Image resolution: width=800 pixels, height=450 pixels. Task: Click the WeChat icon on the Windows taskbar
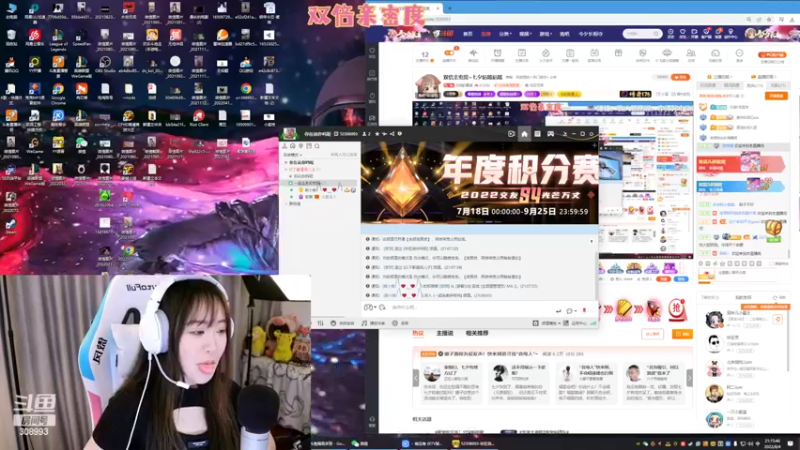355,443
